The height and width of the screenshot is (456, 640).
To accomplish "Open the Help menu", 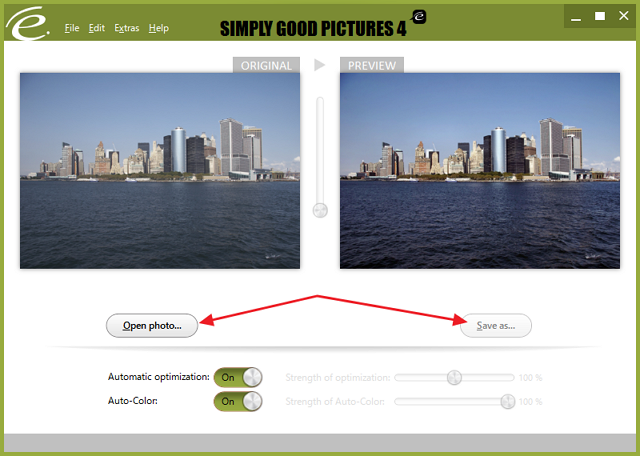I will 159,28.
